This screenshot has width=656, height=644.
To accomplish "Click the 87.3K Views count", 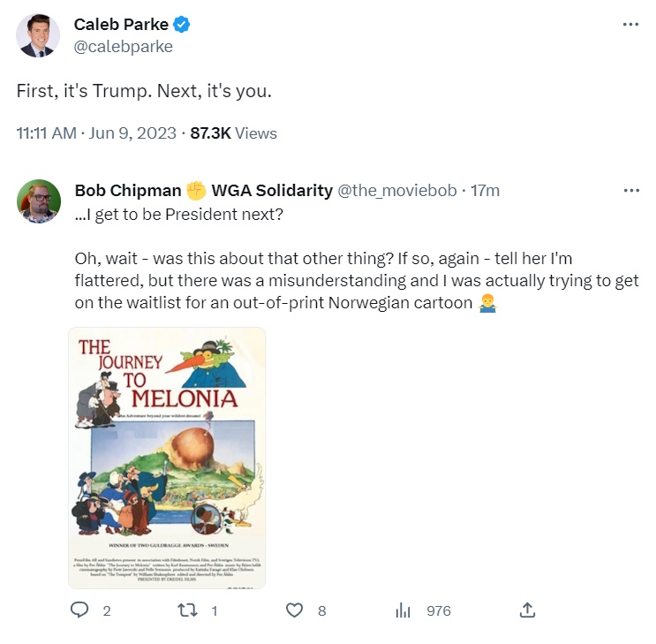I will (233, 133).
